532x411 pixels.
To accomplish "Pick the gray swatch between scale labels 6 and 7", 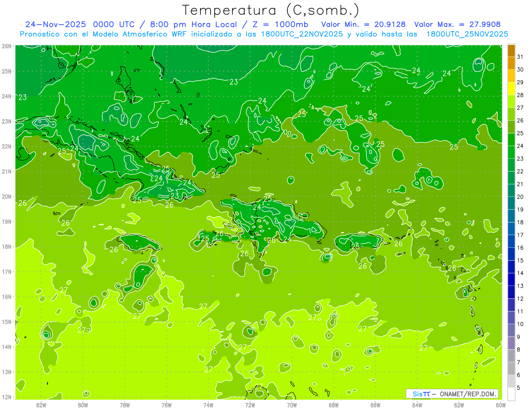I will point(511,368).
